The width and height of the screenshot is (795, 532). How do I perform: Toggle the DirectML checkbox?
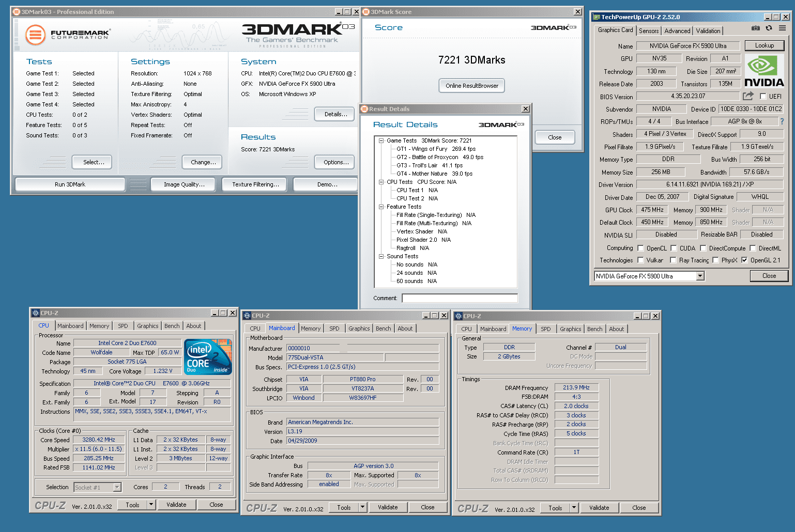(753, 248)
